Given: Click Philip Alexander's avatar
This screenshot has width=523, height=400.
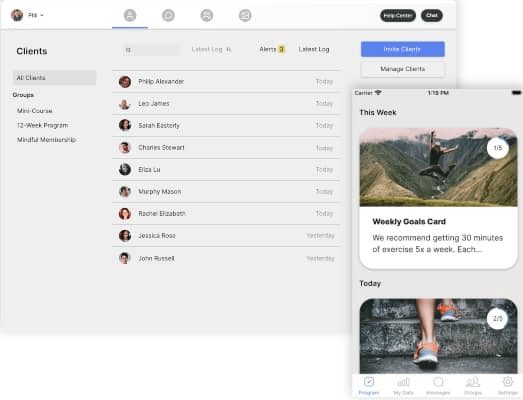Looking at the screenshot, I should point(125,82).
